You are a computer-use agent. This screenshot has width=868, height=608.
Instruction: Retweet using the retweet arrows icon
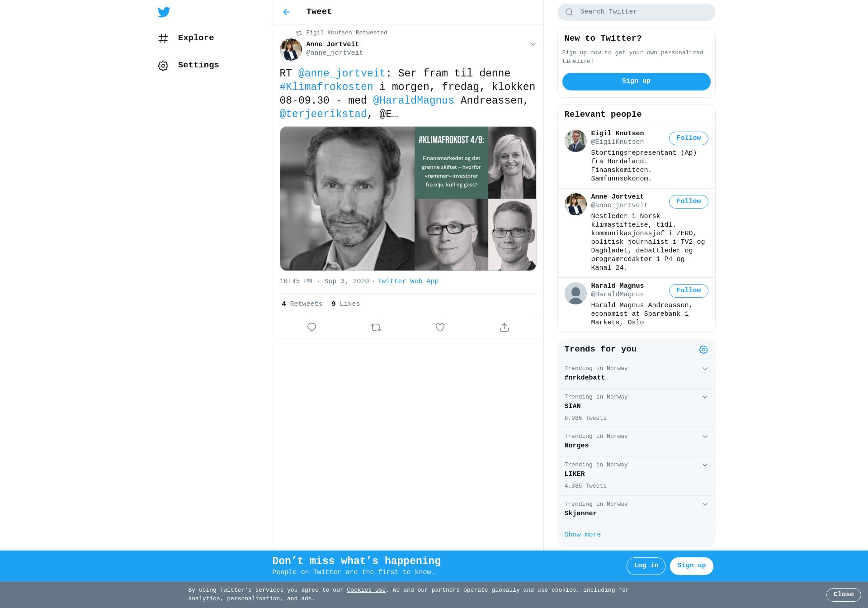pyautogui.click(x=376, y=327)
